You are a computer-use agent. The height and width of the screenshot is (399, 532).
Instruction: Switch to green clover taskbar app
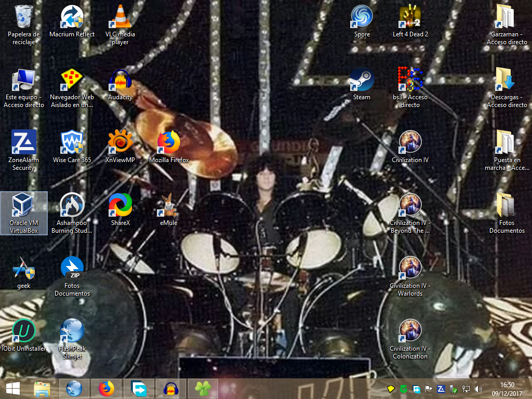[203, 389]
